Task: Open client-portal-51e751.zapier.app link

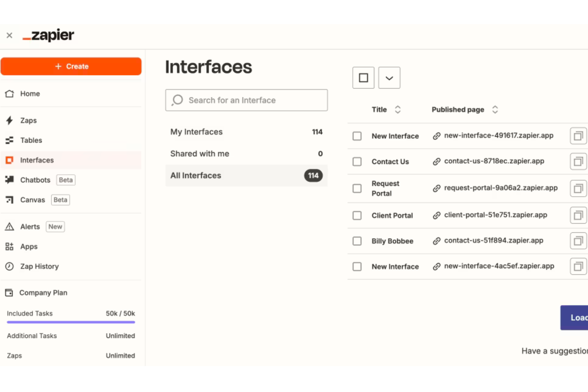Action: click(495, 215)
